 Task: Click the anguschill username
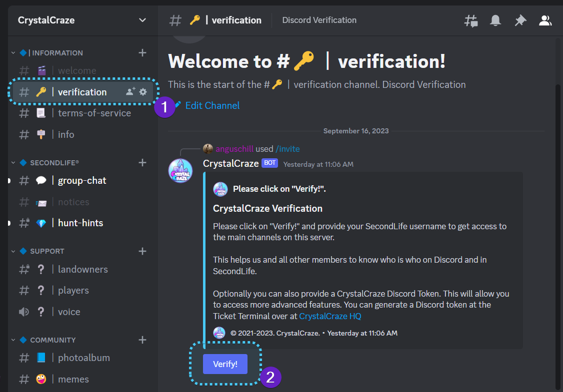(x=234, y=149)
